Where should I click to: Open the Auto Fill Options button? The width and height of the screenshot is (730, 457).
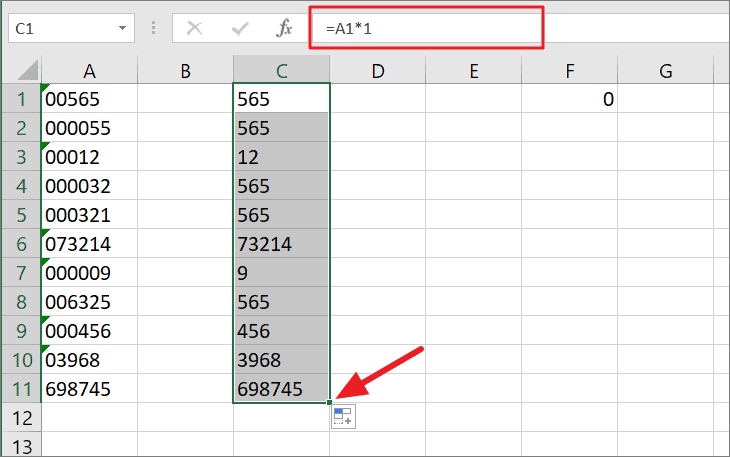tap(343, 417)
